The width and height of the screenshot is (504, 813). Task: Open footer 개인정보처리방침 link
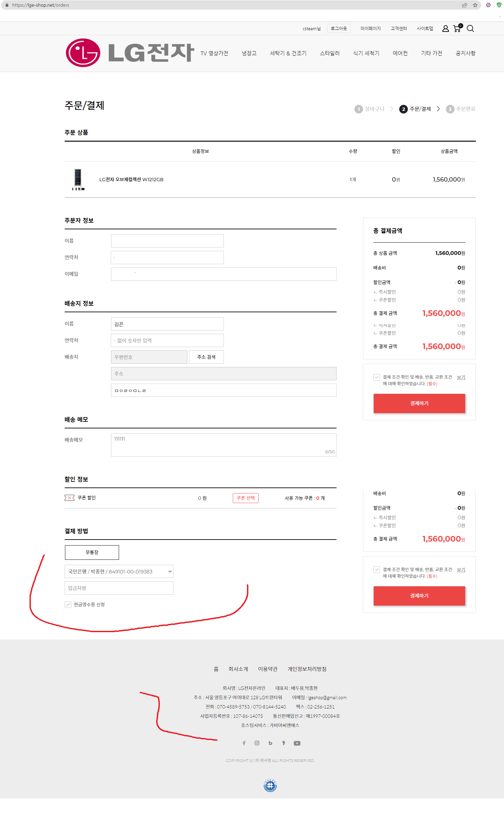[x=307, y=669]
